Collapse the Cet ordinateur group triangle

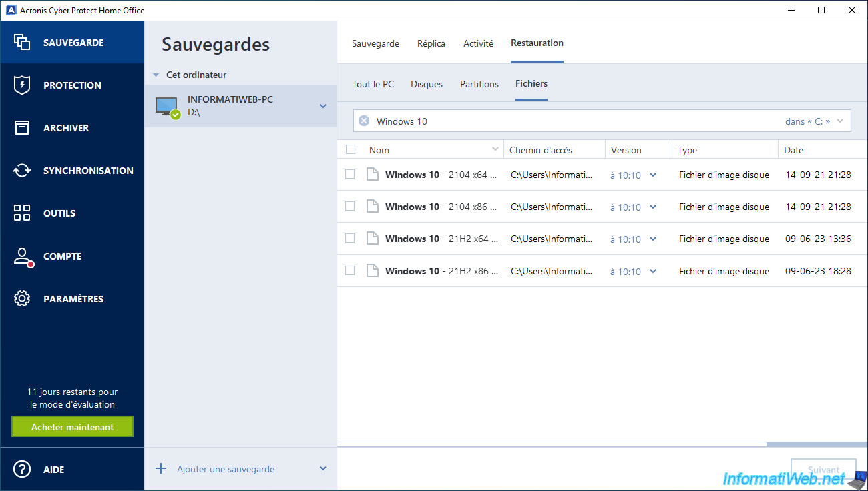(156, 75)
